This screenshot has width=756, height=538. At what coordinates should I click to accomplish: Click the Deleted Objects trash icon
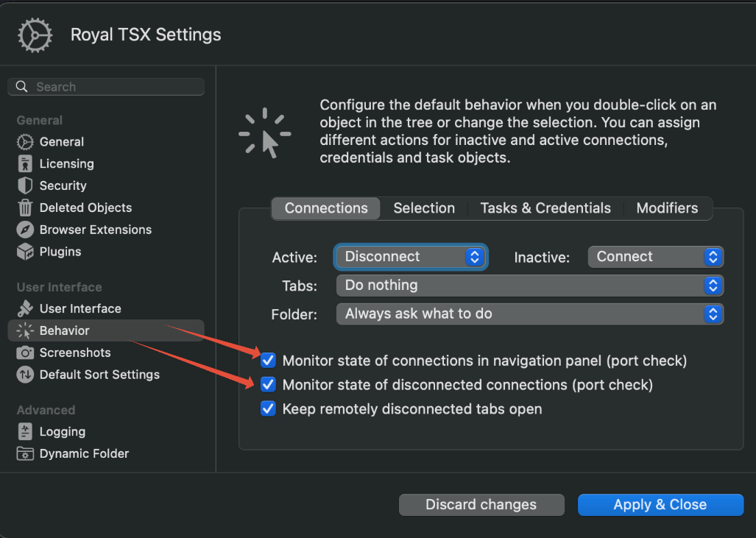coord(25,208)
